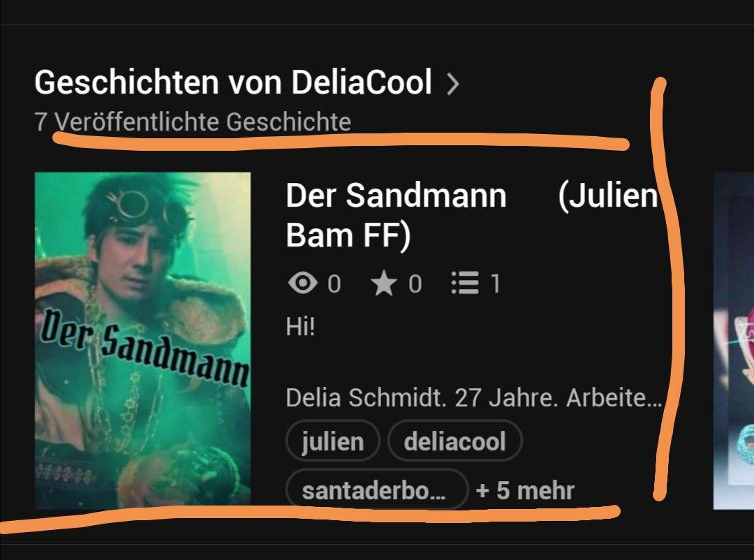
Task: Select the santaderbo… tag
Action: click(376, 489)
